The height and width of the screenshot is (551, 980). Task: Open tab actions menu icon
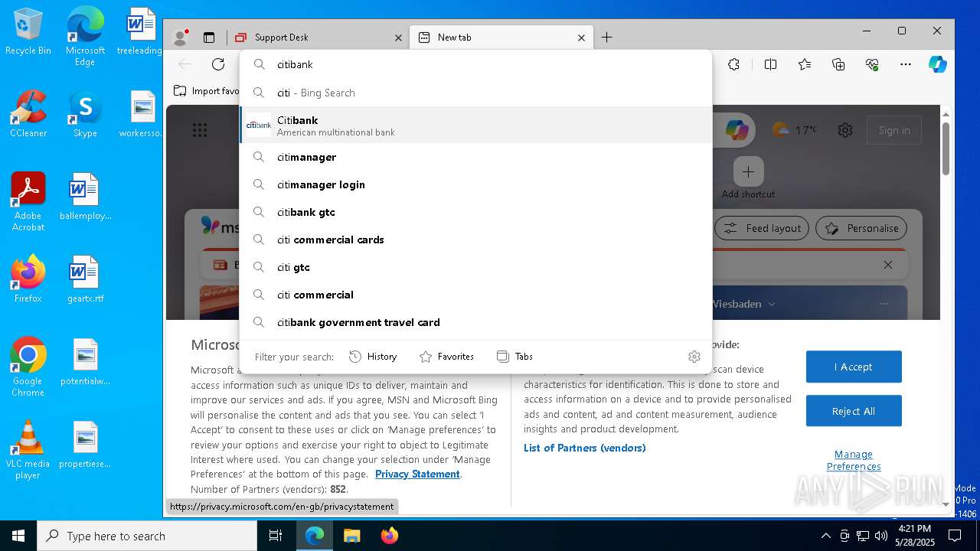pos(209,37)
